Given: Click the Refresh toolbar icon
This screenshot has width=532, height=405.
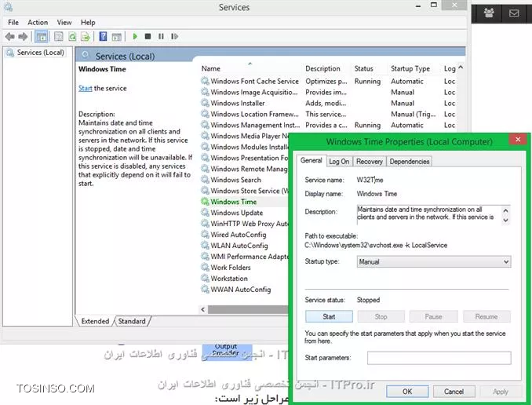Looking at the screenshot, I should pyautogui.click(x=72, y=36).
